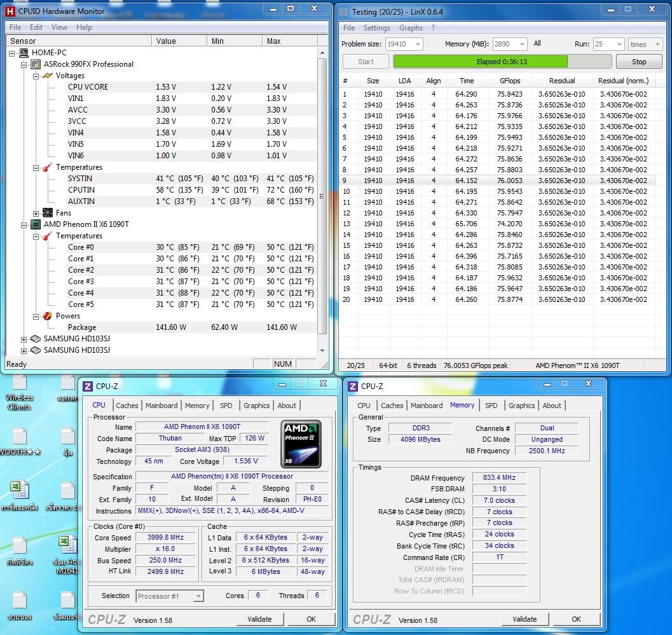The height and width of the screenshot is (635, 672).
Task: Click the Fans icon in HWMonitor
Action: (48, 212)
